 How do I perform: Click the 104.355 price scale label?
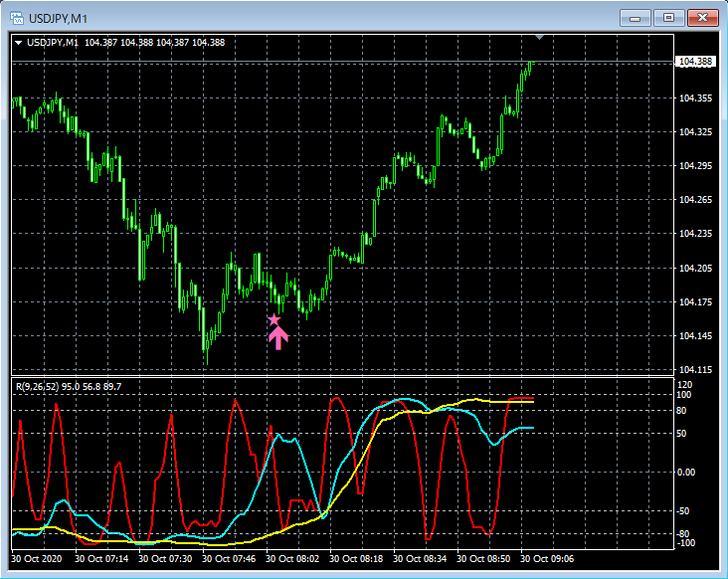click(x=695, y=97)
